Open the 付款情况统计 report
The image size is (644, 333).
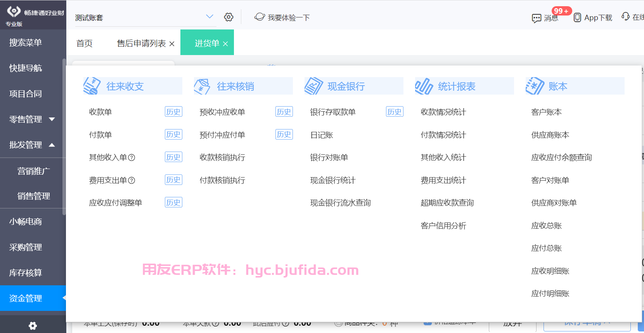point(443,135)
